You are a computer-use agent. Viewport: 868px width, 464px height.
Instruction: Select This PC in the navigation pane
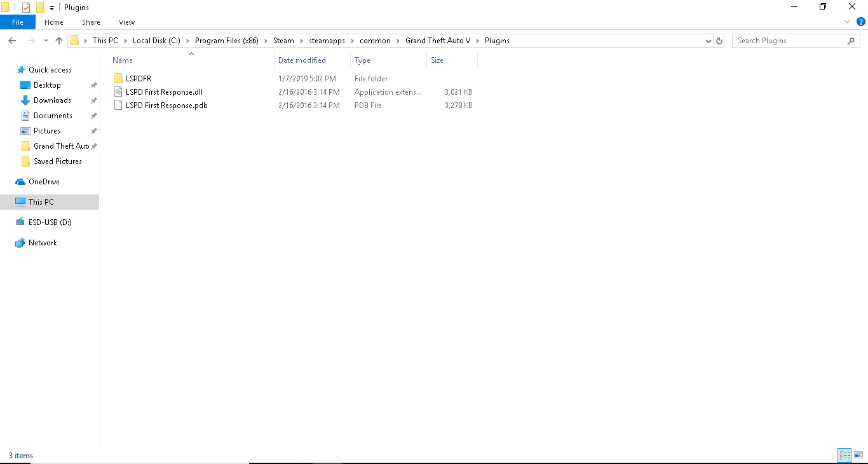[50, 202]
